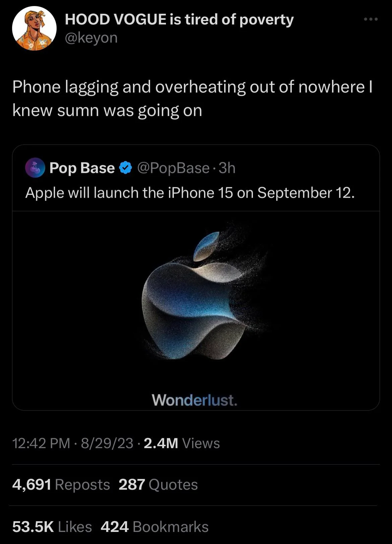
Task: Tap the HOOD VOGUE profile avatar
Action: point(34,28)
